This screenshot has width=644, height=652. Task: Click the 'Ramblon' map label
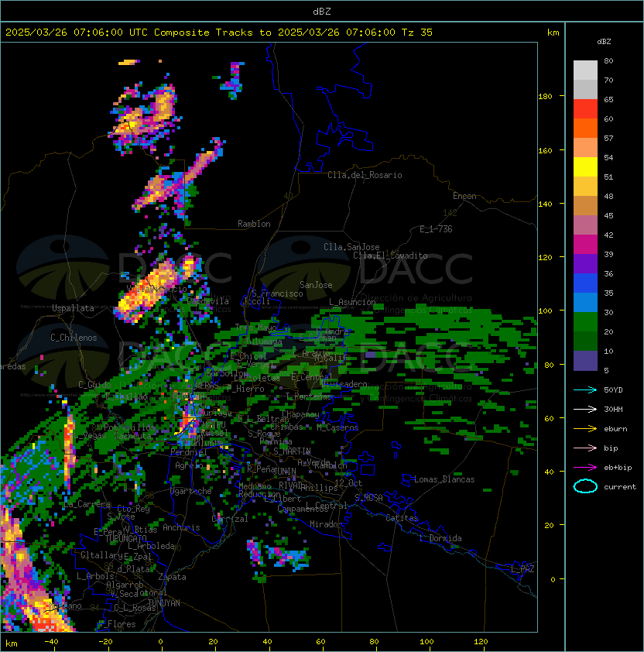(x=254, y=224)
